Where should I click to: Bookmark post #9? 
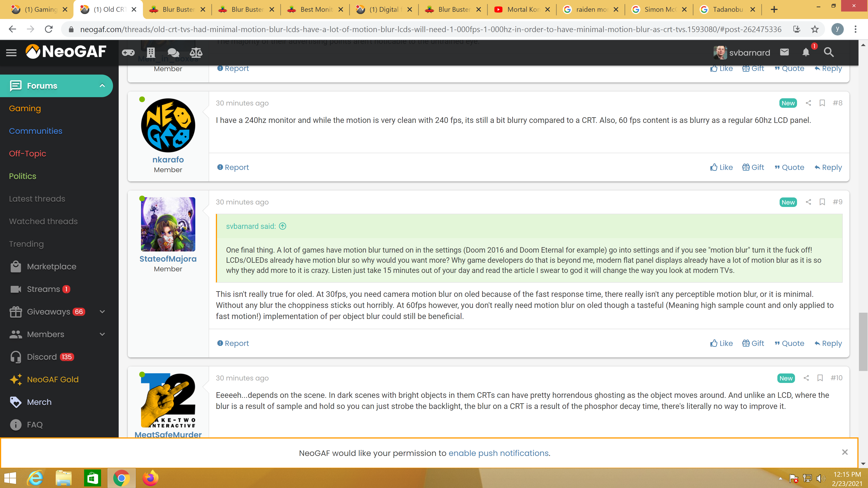tap(822, 202)
